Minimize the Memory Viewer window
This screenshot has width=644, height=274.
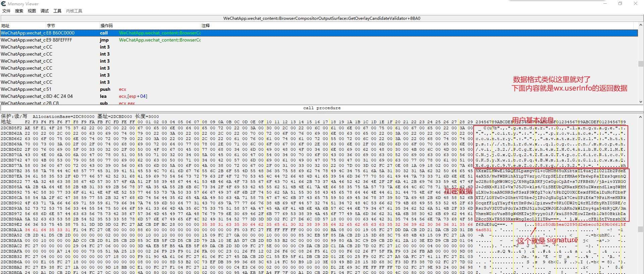pos(605,4)
